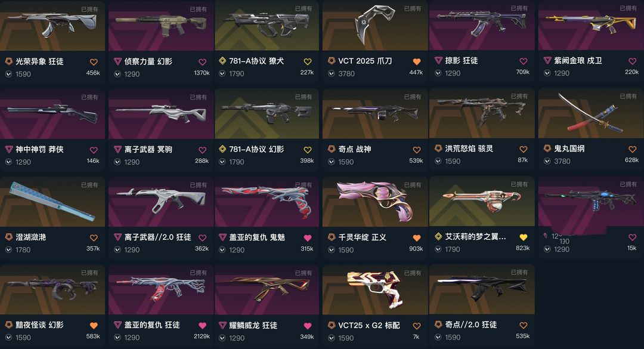
Task: Unfavorite VCT 2025 爪刀 orange heart
Action: click(416, 61)
